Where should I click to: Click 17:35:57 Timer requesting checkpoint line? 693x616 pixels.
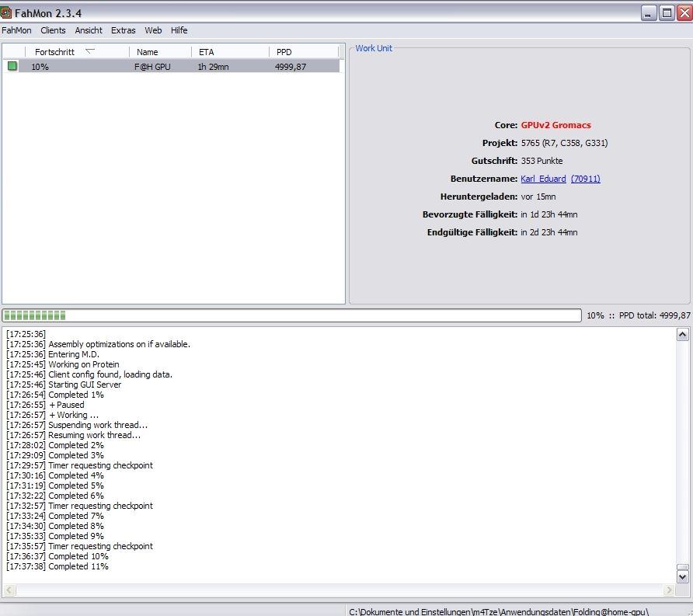click(79, 546)
